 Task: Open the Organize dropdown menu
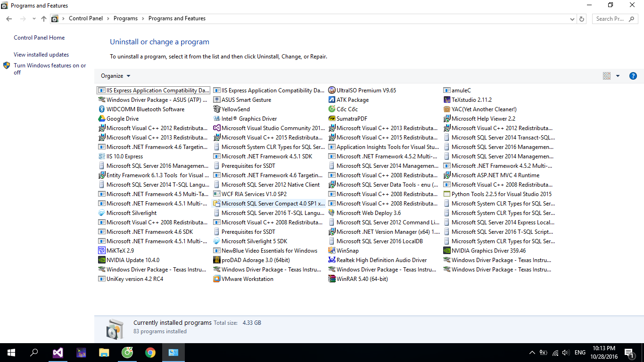(116, 76)
